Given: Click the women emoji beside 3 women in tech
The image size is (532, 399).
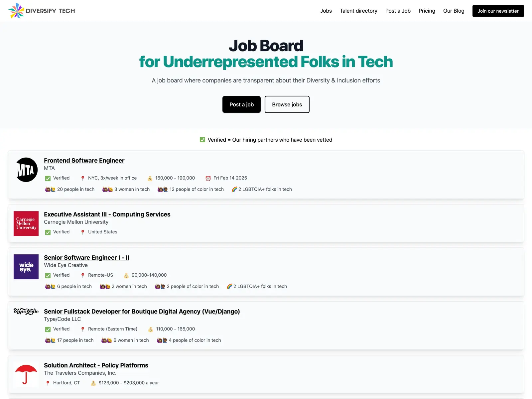Looking at the screenshot, I should [x=107, y=190].
